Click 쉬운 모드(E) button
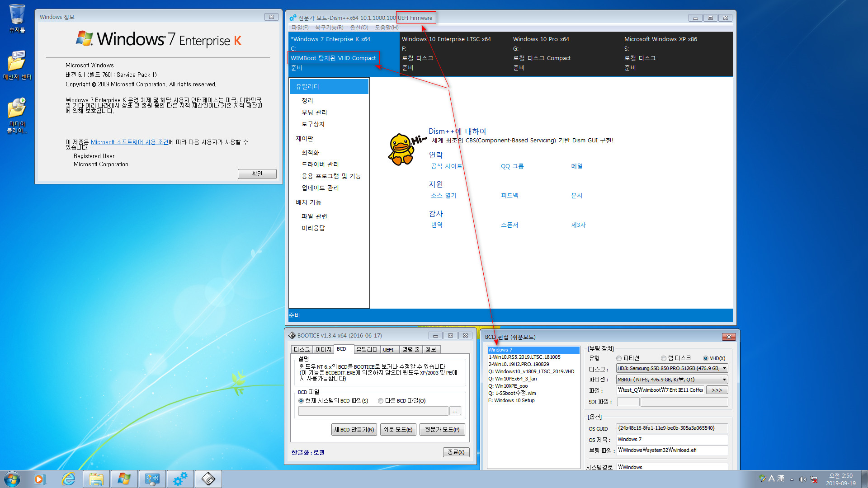Image resolution: width=868 pixels, height=488 pixels. pos(398,429)
